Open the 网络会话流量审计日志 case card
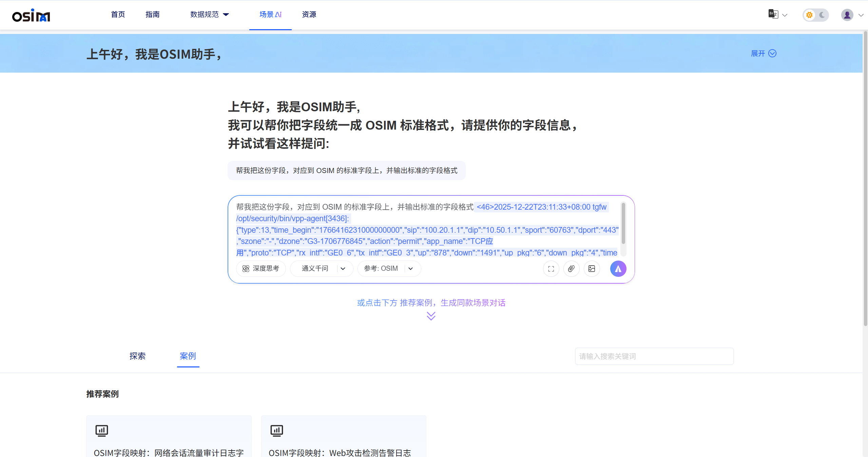Screen dimensions: 868x457 pyautogui.click(x=169, y=436)
